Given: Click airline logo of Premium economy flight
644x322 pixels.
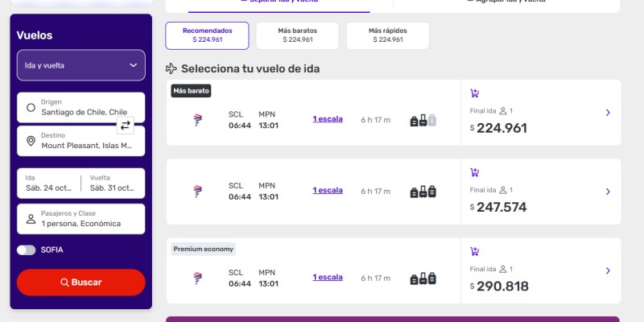Looking at the screenshot, I should 198,278.
